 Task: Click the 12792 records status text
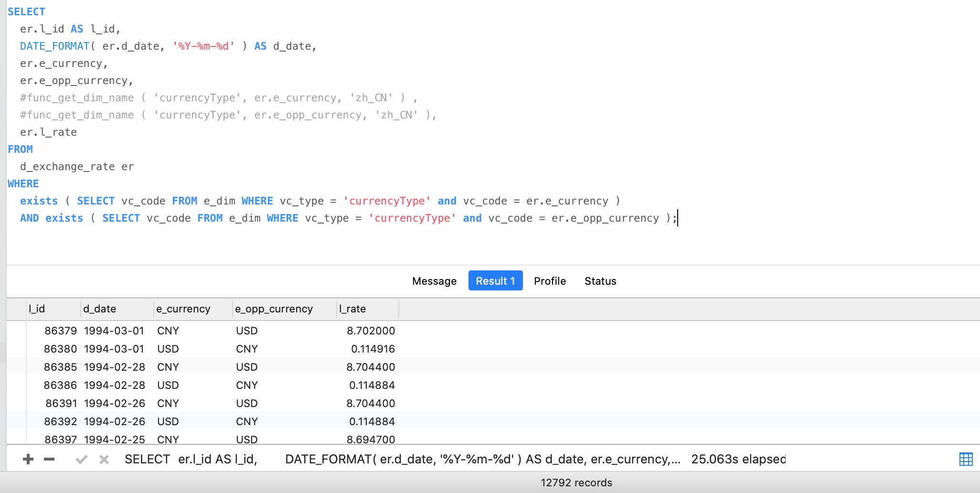click(576, 482)
